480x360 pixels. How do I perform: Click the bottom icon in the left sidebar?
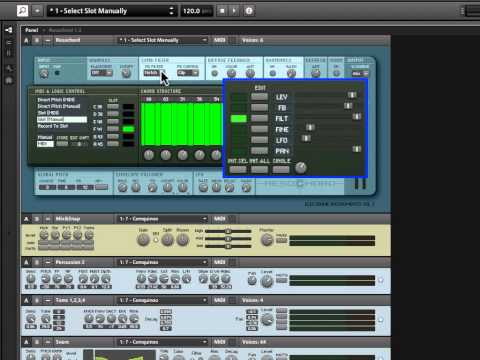(x=9, y=80)
